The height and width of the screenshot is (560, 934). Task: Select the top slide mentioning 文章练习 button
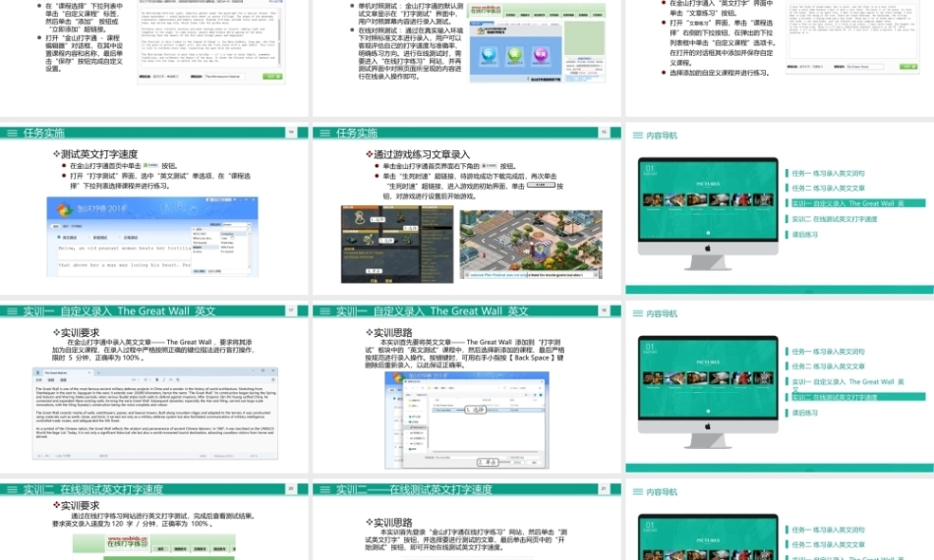780,58
